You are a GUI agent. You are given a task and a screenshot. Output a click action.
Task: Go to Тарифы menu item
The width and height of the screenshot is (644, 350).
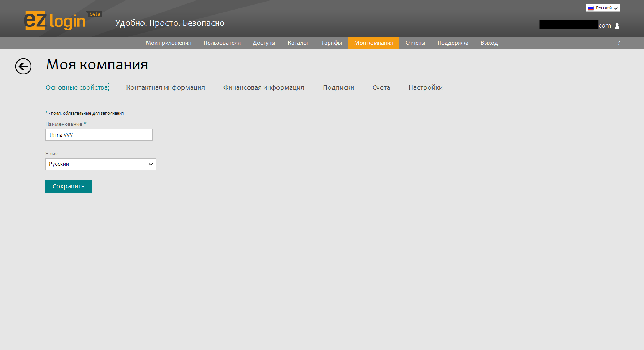pos(332,43)
